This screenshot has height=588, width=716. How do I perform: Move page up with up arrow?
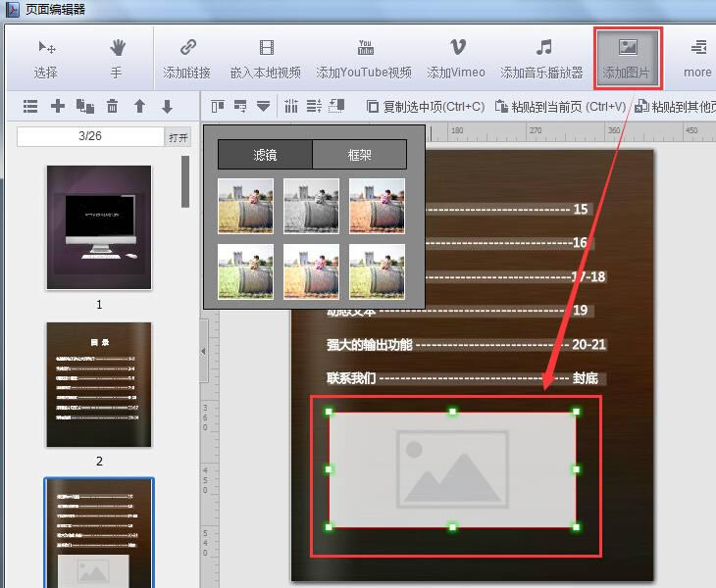139,106
